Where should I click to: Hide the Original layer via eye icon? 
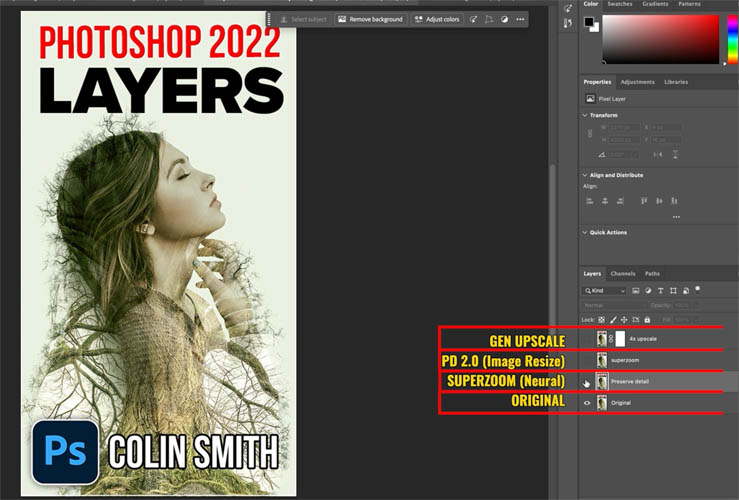coord(587,403)
